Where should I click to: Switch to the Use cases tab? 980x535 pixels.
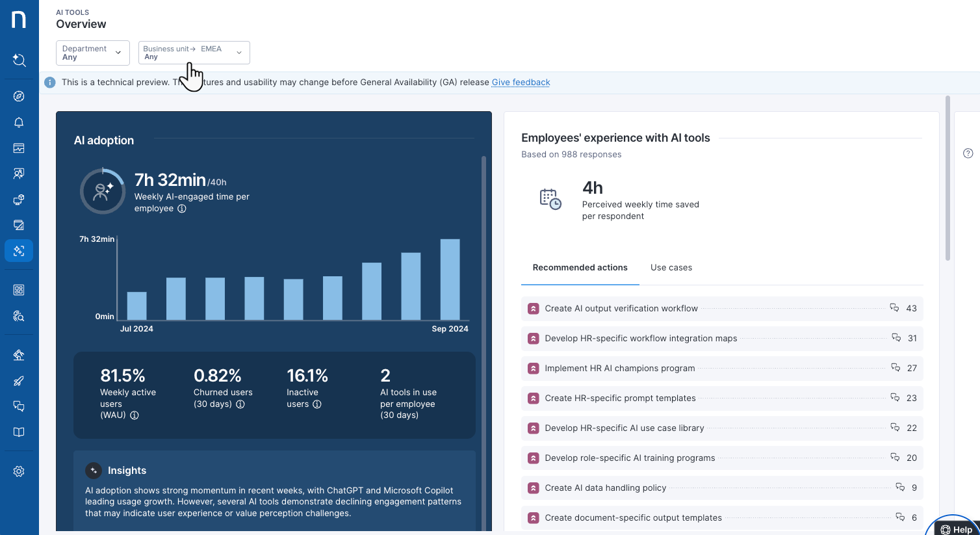pos(671,268)
